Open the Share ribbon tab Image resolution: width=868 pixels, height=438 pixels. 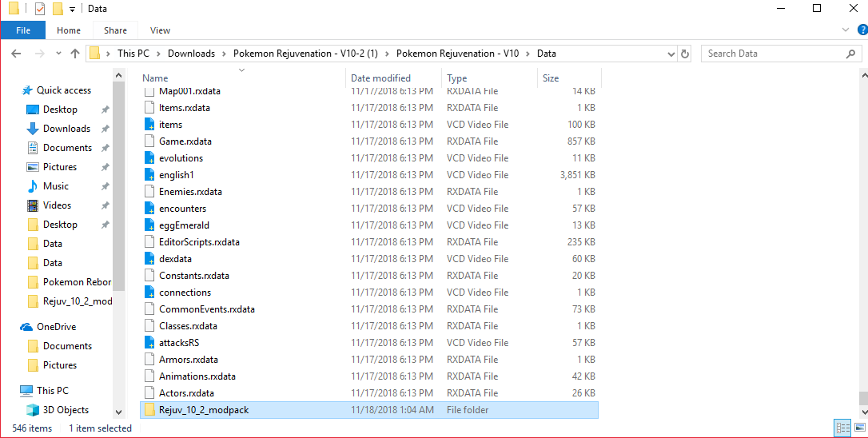tap(115, 30)
